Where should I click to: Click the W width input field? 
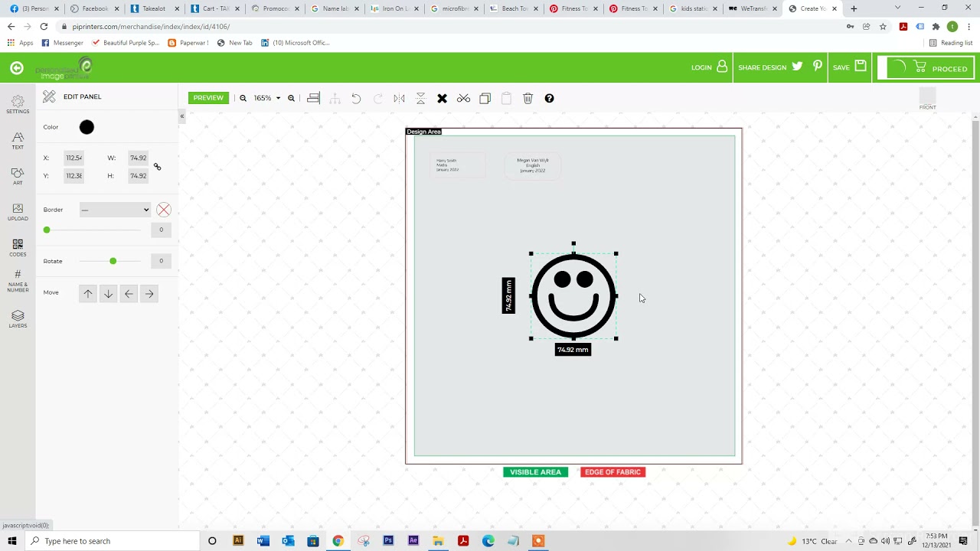click(138, 158)
